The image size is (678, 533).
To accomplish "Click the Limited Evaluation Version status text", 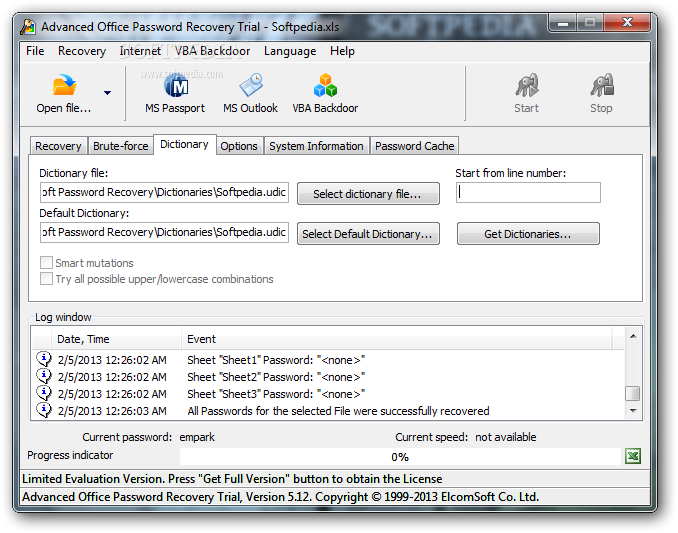I will [232, 479].
